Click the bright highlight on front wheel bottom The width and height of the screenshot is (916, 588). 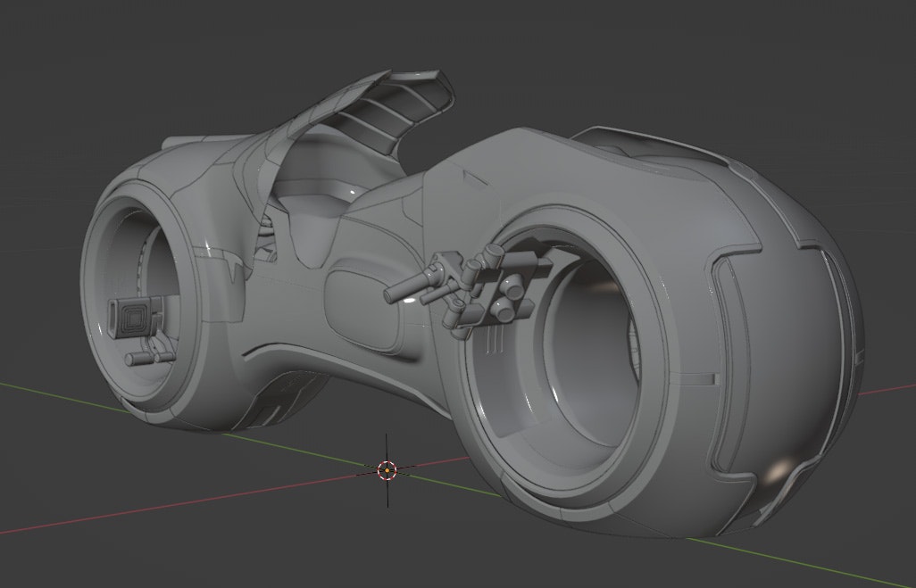point(779,468)
